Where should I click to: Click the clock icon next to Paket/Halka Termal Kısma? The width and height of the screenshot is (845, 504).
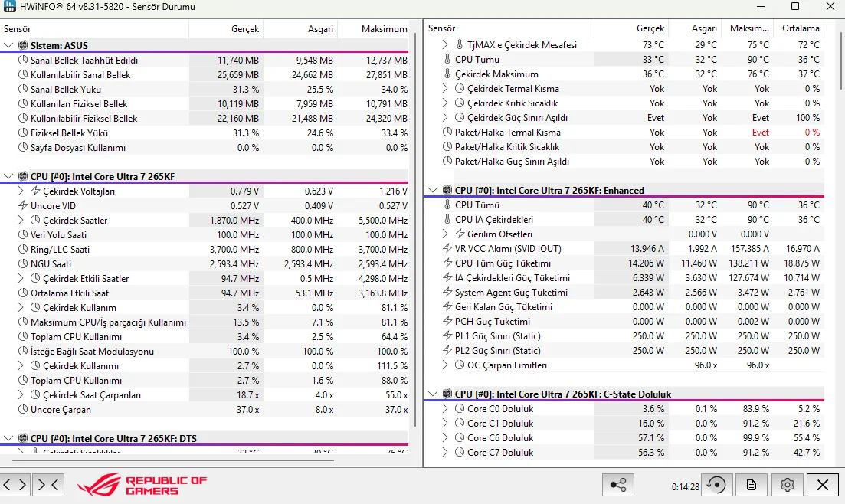pos(447,132)
